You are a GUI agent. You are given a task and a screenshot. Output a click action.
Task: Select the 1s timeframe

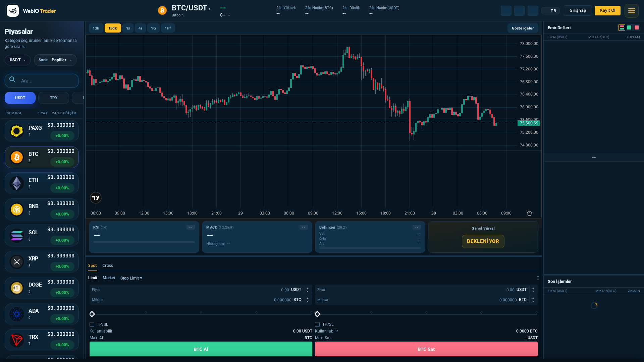click(128, 28)
